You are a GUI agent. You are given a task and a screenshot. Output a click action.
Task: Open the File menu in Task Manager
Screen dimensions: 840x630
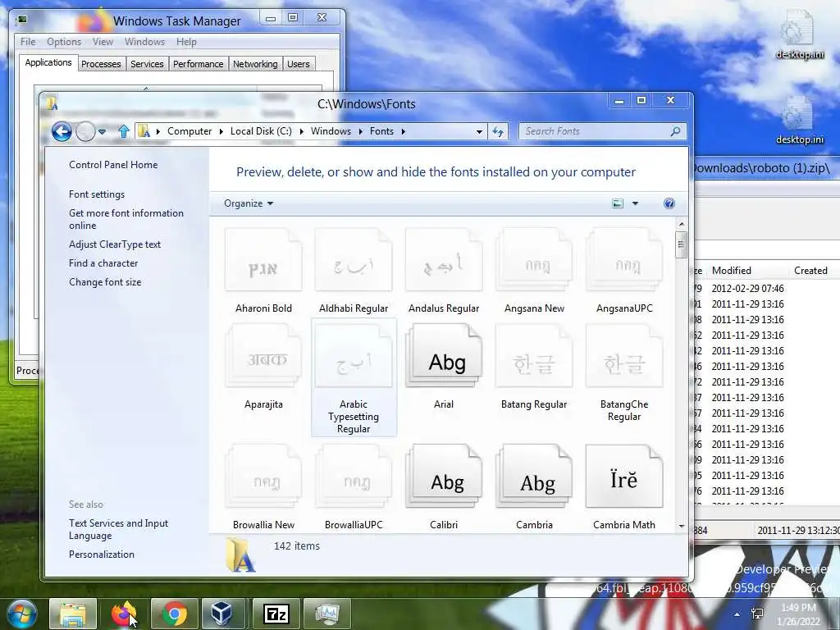click(28, 42)
